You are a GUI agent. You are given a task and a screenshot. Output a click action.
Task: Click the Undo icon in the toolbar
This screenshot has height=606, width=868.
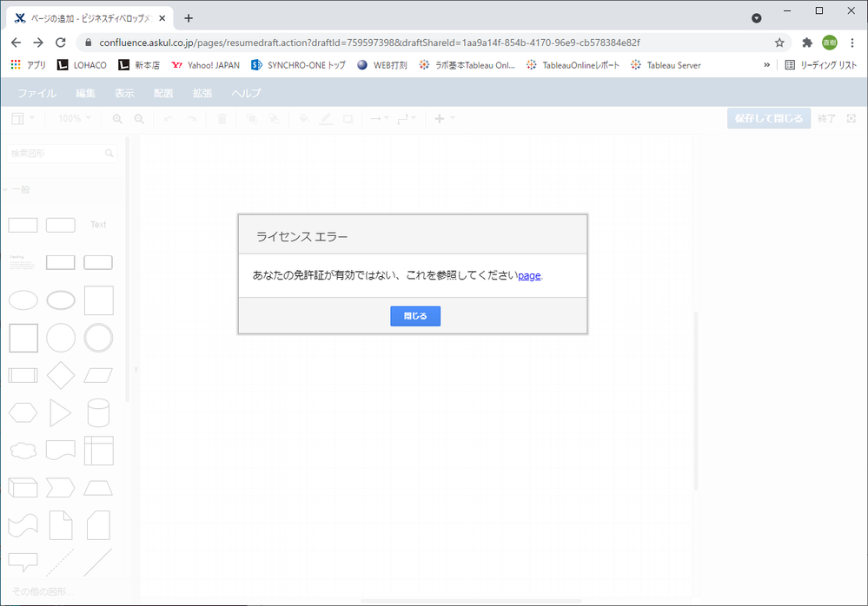point(169,118)
